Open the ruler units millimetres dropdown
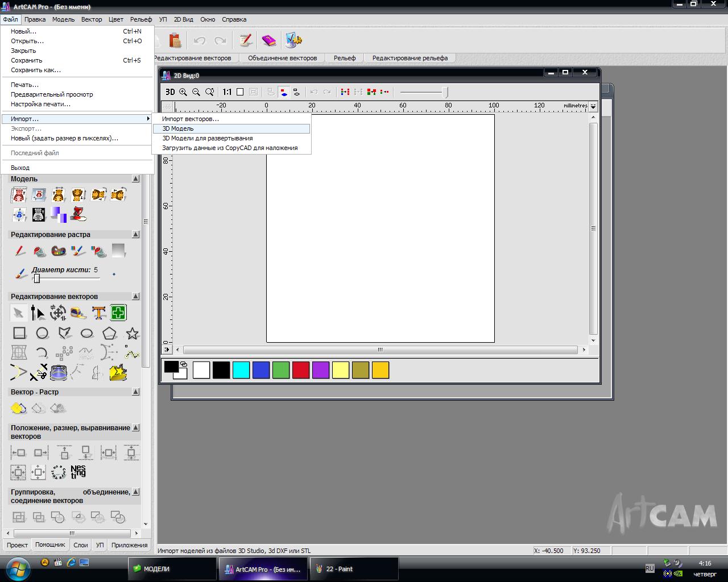 tap(593, 106)
